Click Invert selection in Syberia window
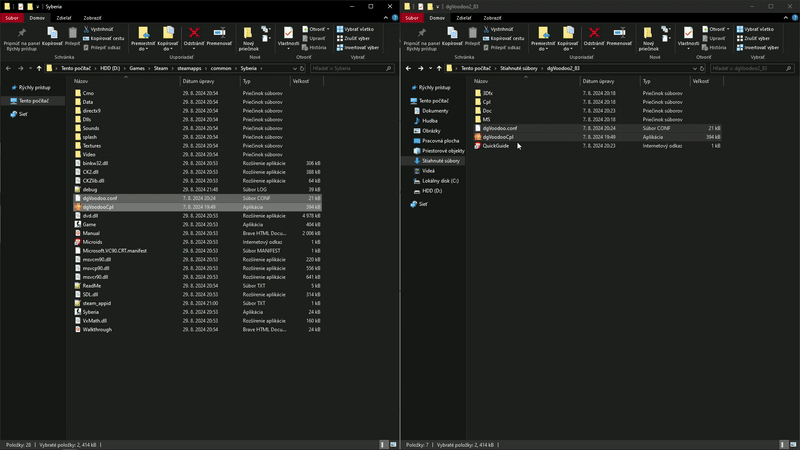This screenshot has width=800, height=450. coord(358,47)
